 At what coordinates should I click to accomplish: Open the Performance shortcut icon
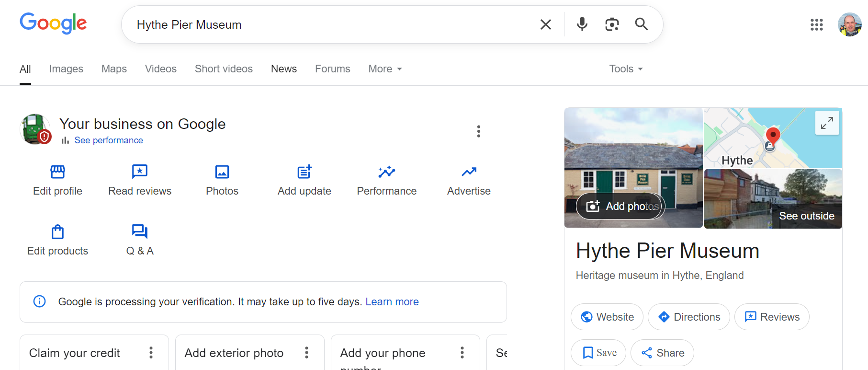click(x=387, y=172)
